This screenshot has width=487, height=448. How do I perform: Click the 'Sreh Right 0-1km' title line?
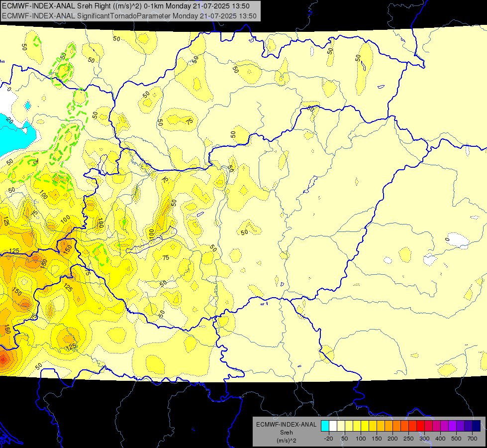(x=125, y=6)
